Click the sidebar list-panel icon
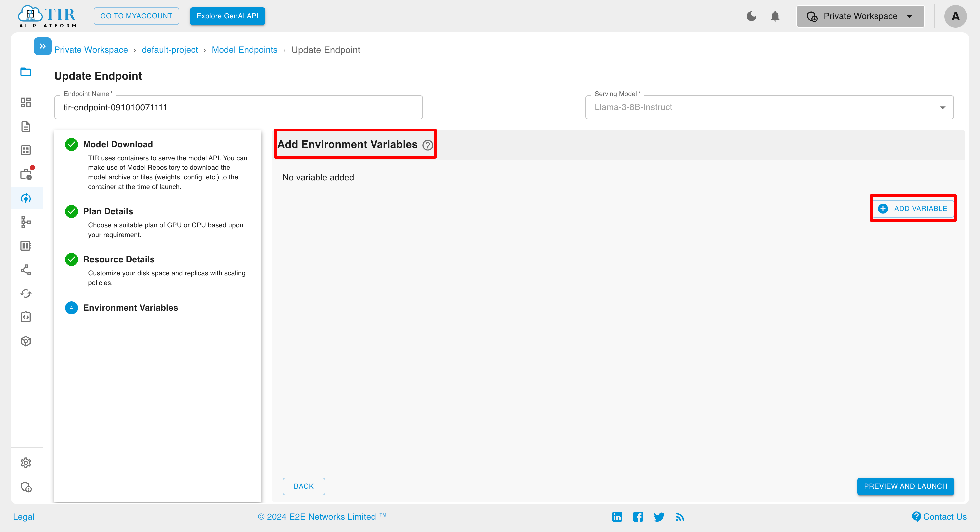980x532 pixels. (x=26, y=246)
